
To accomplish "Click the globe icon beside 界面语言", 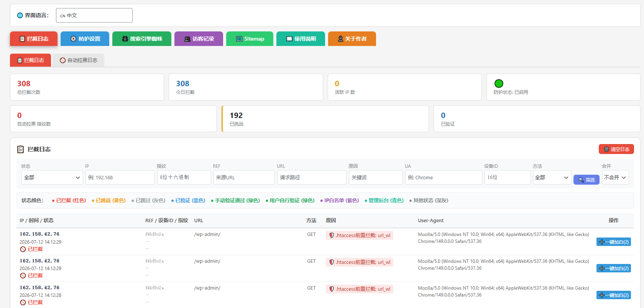I will 20,15.
